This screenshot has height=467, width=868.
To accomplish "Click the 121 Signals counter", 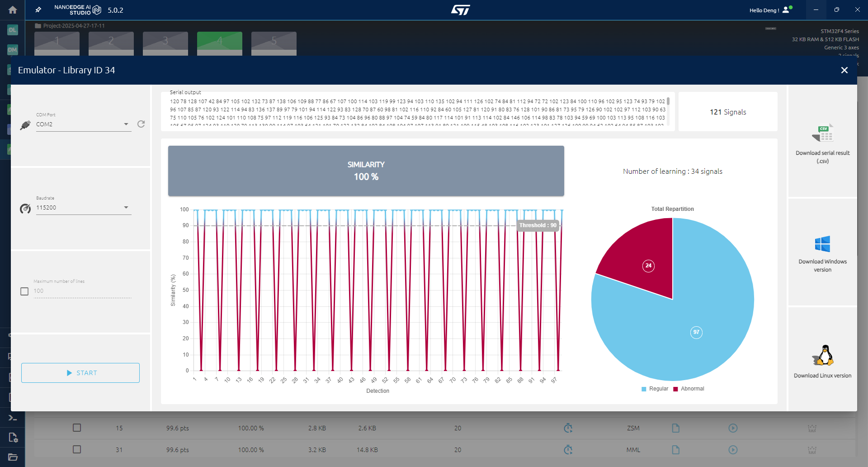I will 728,112.
